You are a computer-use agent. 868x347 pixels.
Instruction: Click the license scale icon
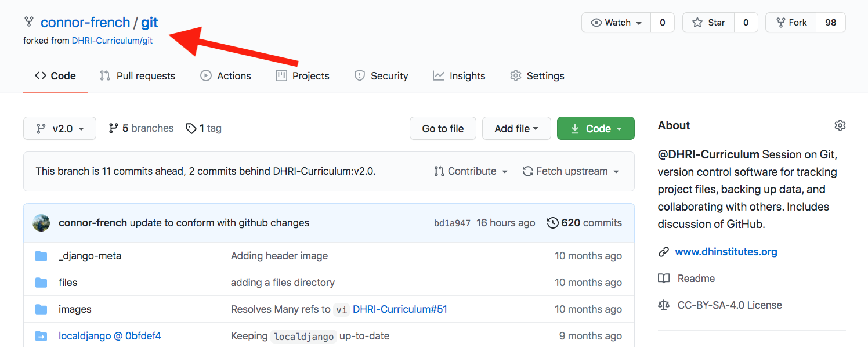(664, 305)
